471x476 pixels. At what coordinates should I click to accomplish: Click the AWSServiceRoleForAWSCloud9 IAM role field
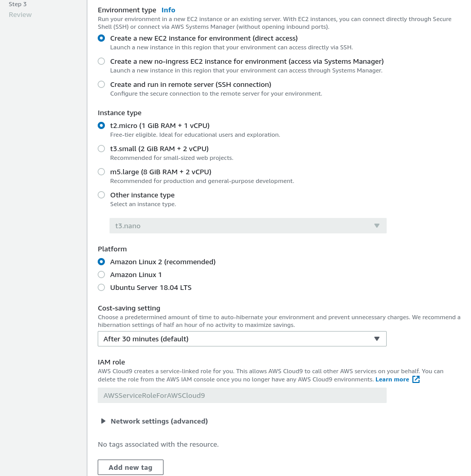coord(242,395)
